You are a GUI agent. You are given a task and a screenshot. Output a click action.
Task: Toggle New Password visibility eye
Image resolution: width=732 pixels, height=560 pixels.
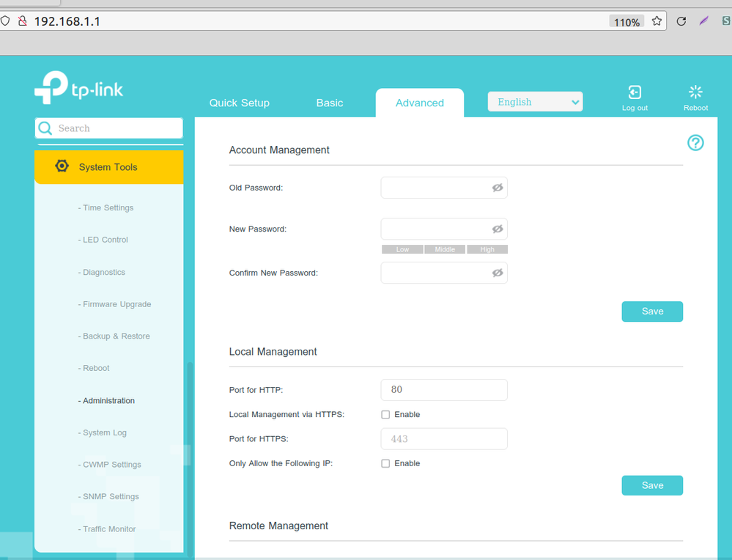498,229
